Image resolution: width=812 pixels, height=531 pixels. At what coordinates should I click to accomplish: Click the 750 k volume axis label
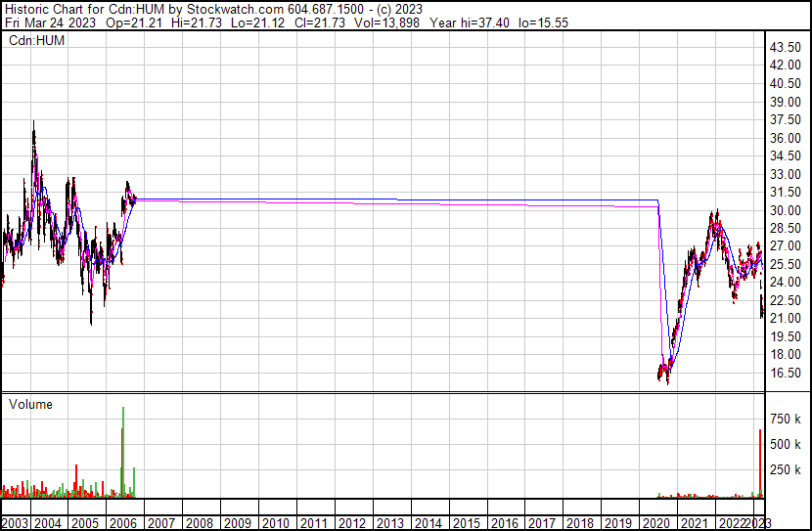pyautogui.click(x=786, y=420)
